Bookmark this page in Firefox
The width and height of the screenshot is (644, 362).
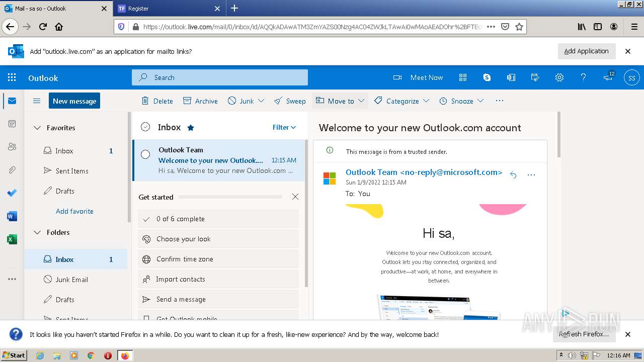tap(519, 27)
